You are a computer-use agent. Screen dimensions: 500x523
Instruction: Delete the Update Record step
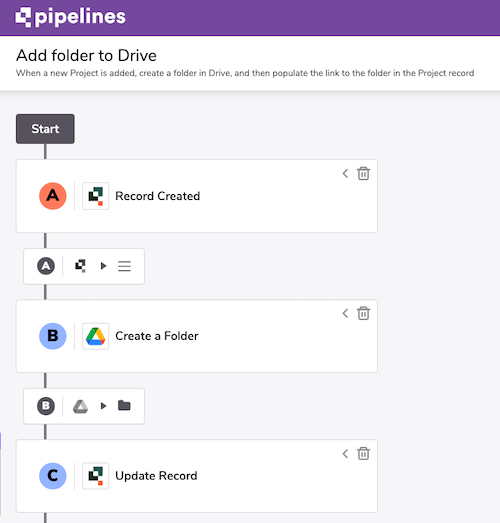[x=363, y=454]
